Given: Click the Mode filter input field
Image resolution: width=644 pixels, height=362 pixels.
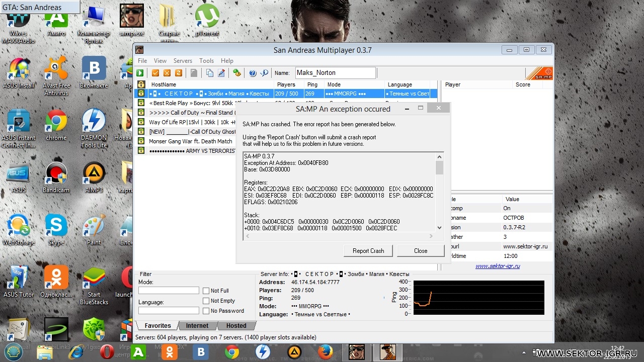Looking at the screenshot, I should click(x=169, y=291).
